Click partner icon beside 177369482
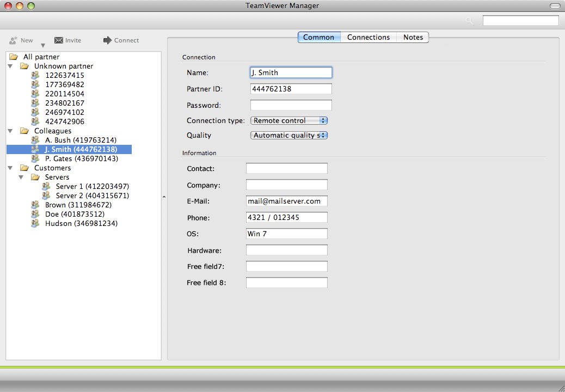 pyautogui.click(x=35, y=84)
